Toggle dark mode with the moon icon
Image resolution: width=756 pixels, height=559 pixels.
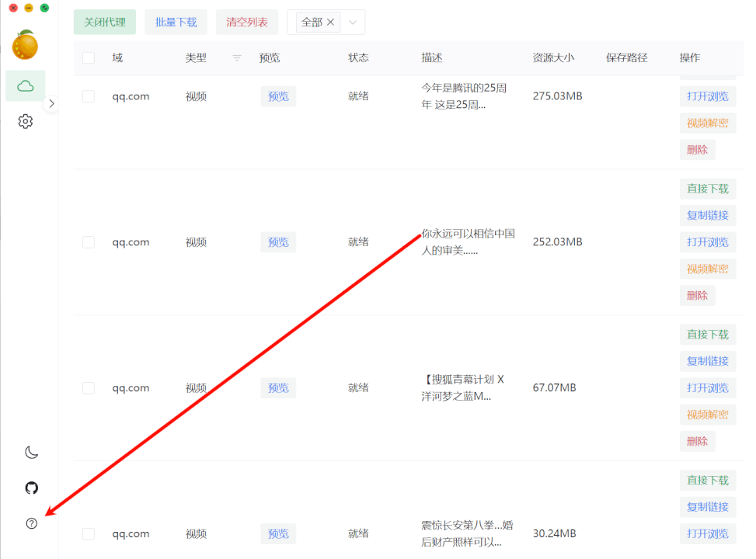pos(31,453)
